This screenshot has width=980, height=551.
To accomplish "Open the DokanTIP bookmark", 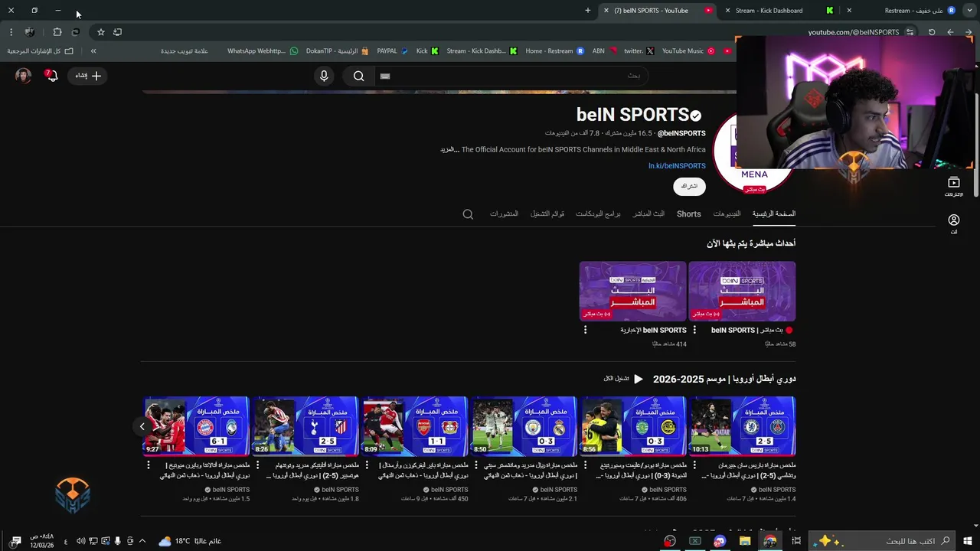I will point(337,51).
